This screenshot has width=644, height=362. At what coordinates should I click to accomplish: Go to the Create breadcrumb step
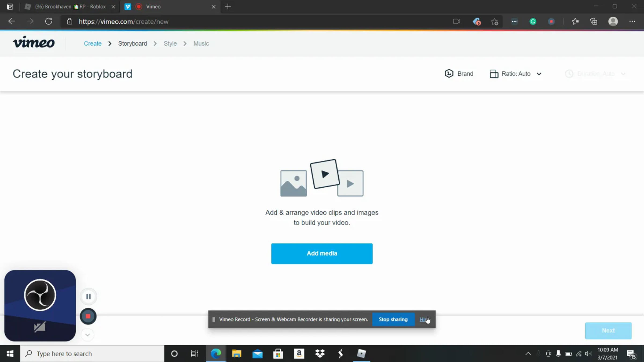click(93, 43)
